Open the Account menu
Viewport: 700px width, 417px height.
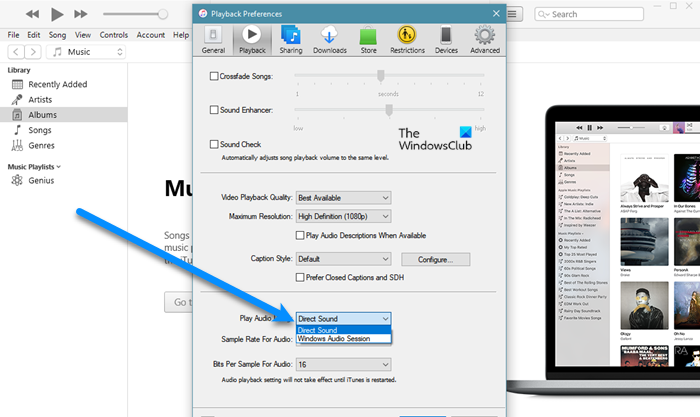[x=150, y=35]
